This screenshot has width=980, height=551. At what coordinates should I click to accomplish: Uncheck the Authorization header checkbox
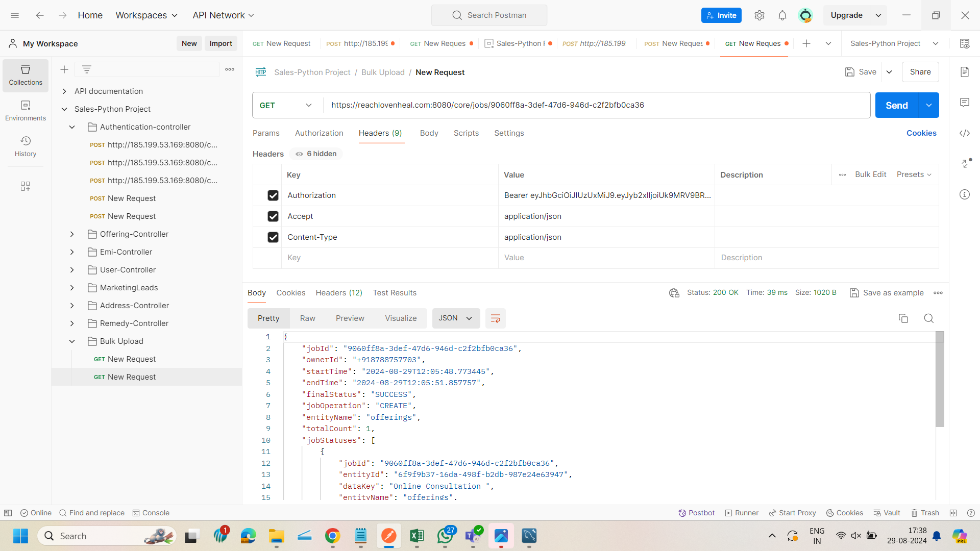[273, 195]
